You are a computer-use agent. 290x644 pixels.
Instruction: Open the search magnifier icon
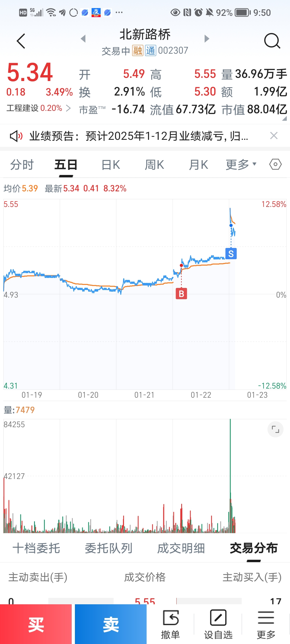point(272,41)
